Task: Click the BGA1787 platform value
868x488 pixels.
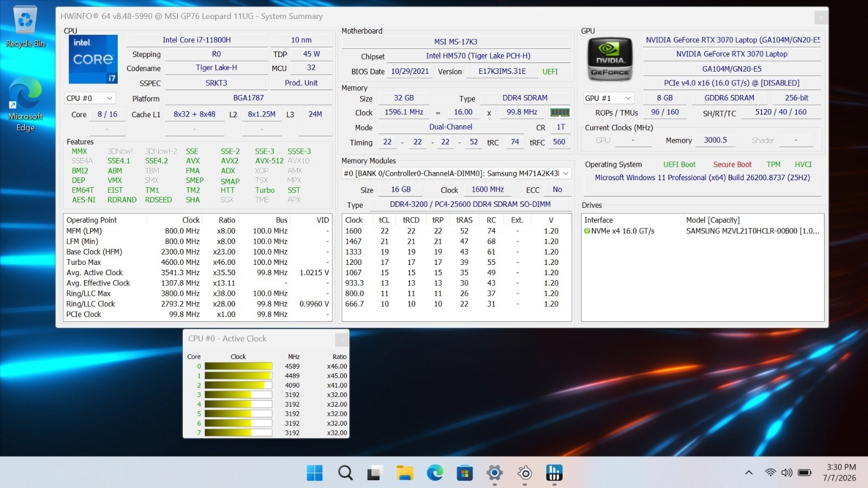Action: click(x=248, y=98)
